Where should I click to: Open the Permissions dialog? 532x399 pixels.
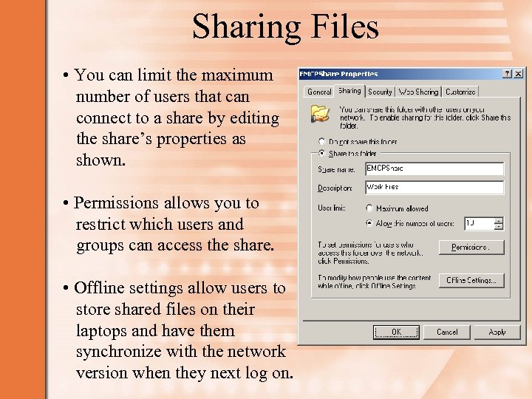point(471,247)
